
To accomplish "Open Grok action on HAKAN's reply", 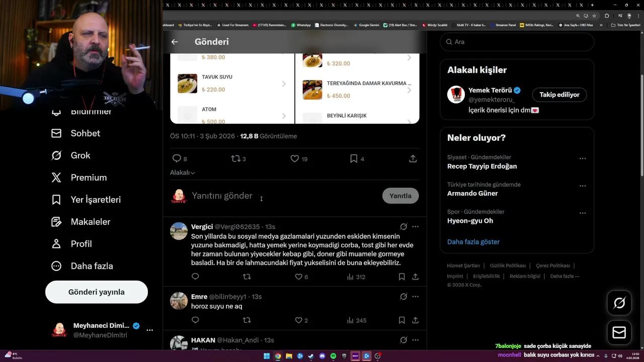I will 404,340.
